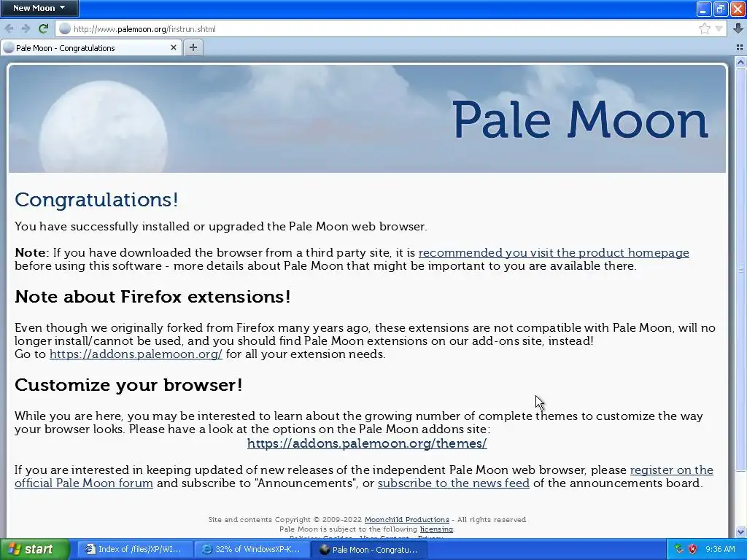Bookmark this page with the star icon
The image size is (747, 560).
click(705, 29)
